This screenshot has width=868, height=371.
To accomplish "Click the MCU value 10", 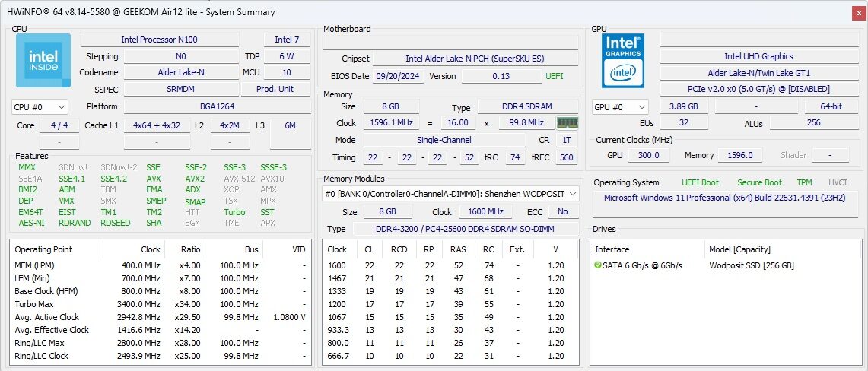I will [287, 72].
